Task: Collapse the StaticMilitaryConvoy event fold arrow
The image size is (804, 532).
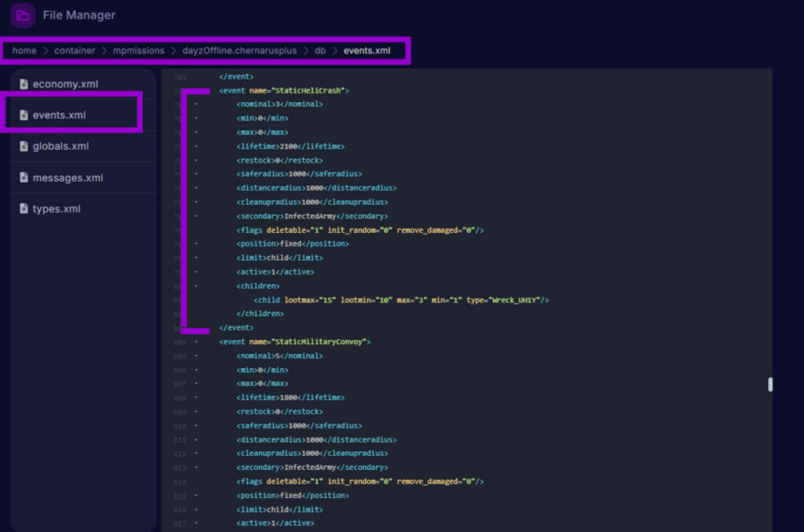Action: (196, 341)
